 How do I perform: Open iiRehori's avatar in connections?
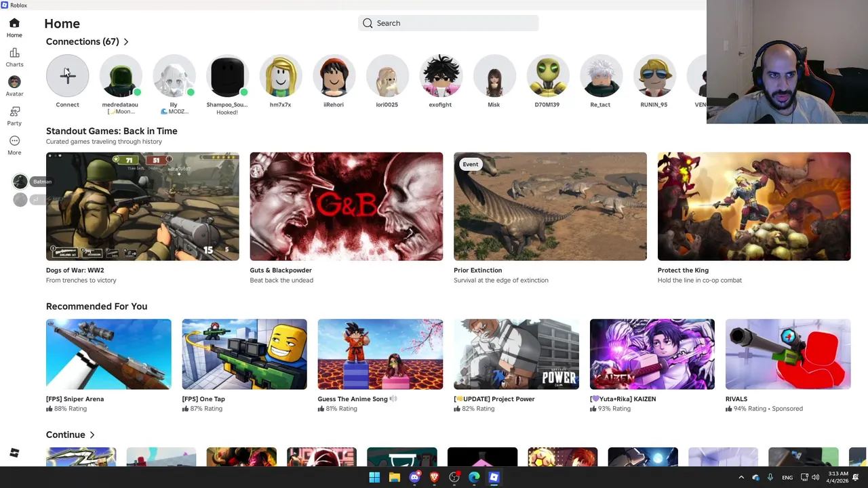click(x=334, y=76)
